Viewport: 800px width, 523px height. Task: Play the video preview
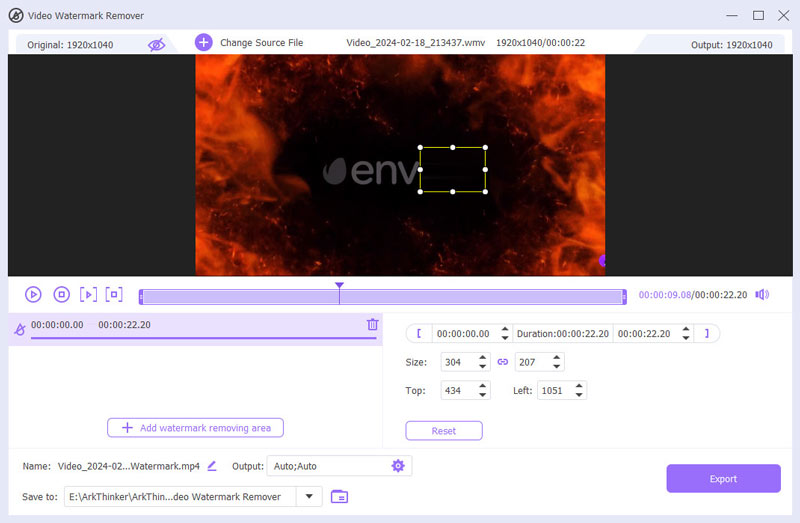(33, 294)
